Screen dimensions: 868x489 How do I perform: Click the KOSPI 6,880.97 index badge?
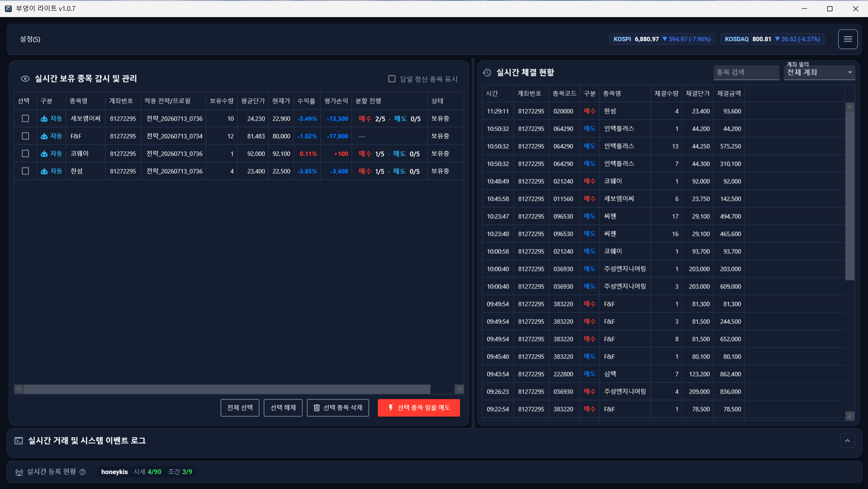coord(662,39)
